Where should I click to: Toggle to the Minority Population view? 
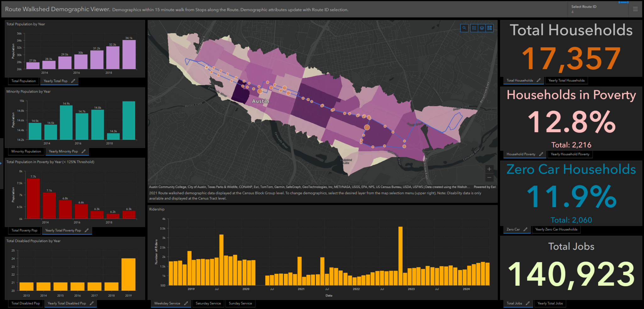[26, 151]
